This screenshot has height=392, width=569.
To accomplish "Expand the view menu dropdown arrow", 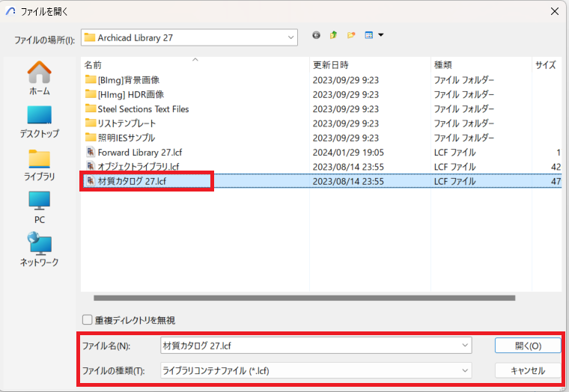I will coord(380,35).
